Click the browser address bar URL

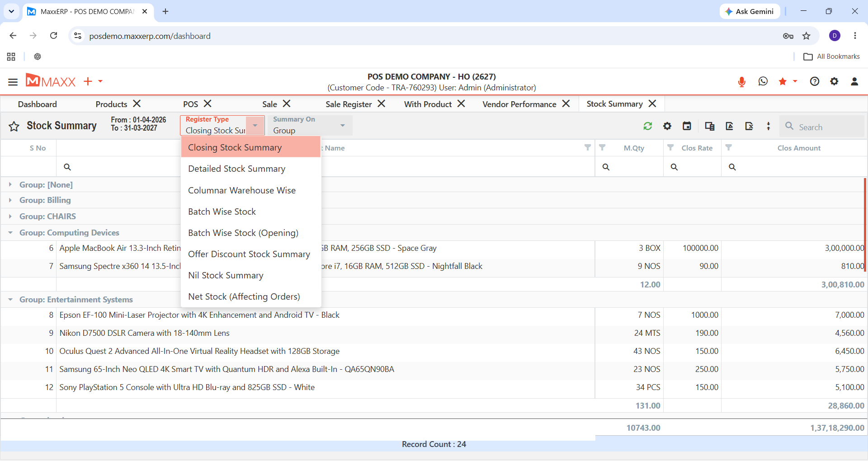coord(150,36)
